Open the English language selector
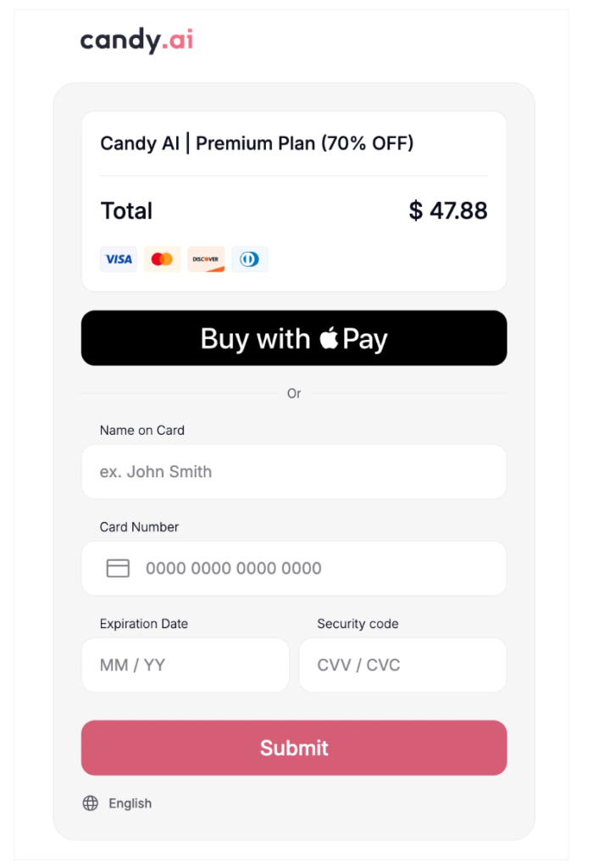 point(130,803)
